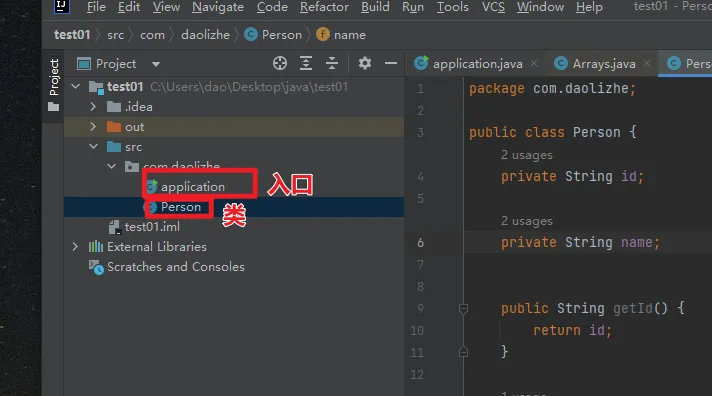
Task: Click daolizhe in the breadcrumb bar
Action: point(205,35)
